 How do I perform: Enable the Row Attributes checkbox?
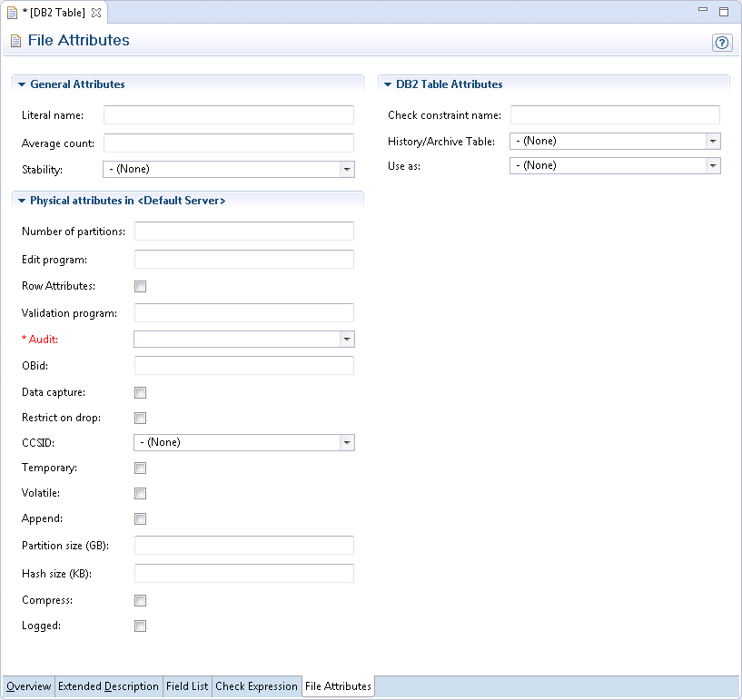(x=140, y=287)
